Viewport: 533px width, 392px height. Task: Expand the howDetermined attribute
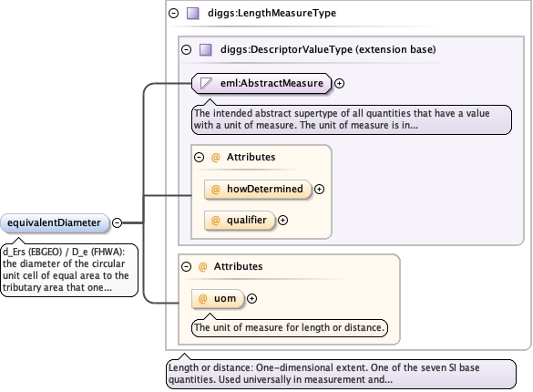coord(319,189)
